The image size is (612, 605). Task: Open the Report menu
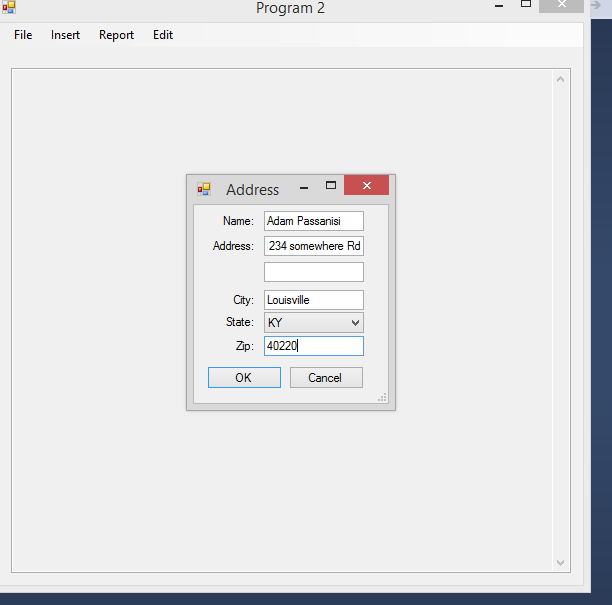click(x=116, y=35)
